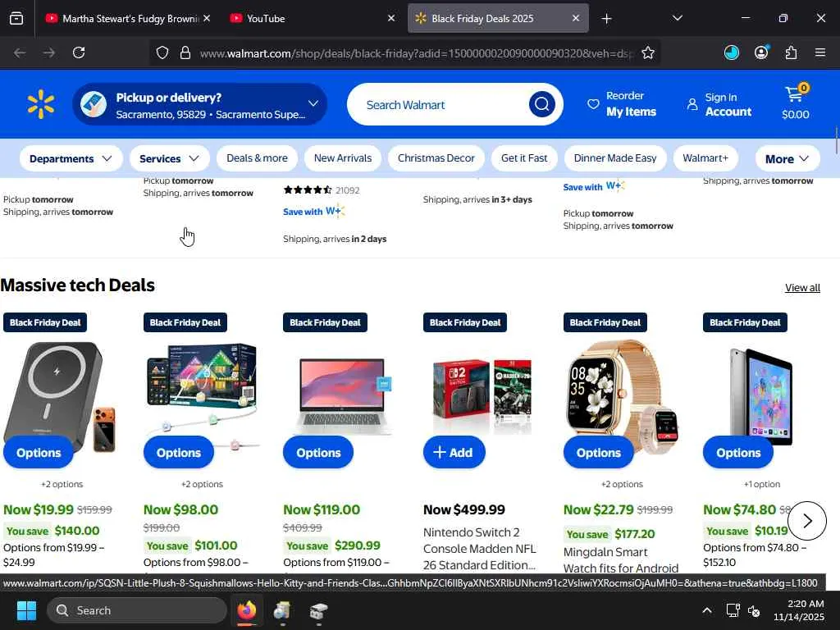The width and height of the screenshot is (840, 630).
Task: Open the rose gold smart watch image
Action: pos(622,396)
